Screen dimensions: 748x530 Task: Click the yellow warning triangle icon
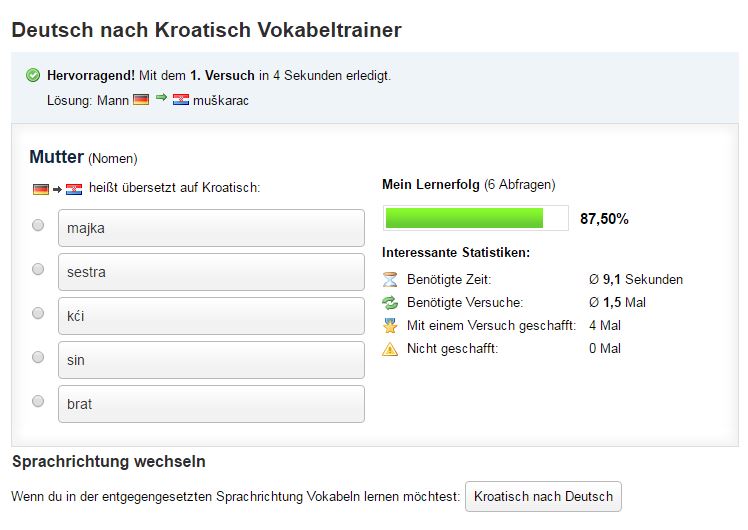390,349
